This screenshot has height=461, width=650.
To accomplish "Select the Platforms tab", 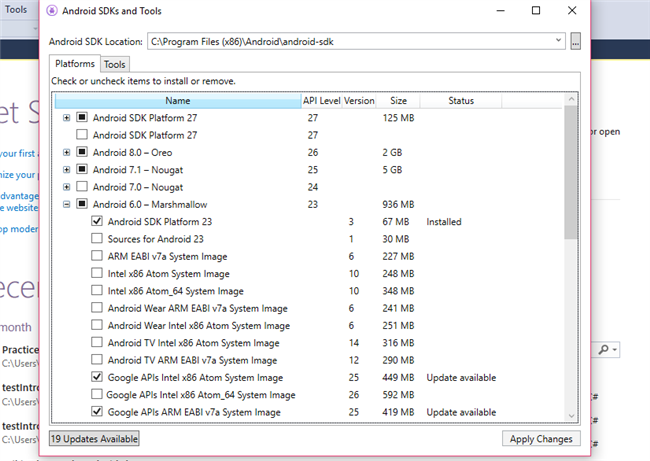I will [x=75, y=64].
